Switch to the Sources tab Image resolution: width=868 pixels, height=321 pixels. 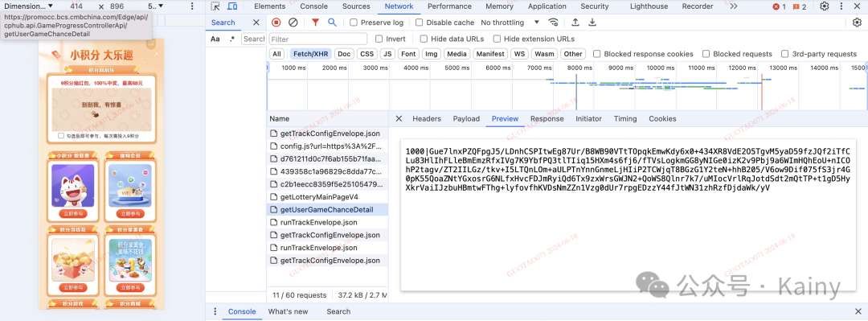356,6
